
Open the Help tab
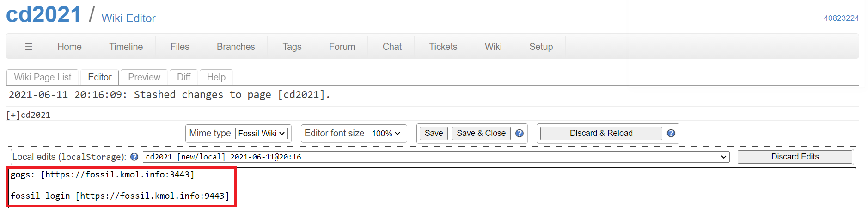coord(216,77)
